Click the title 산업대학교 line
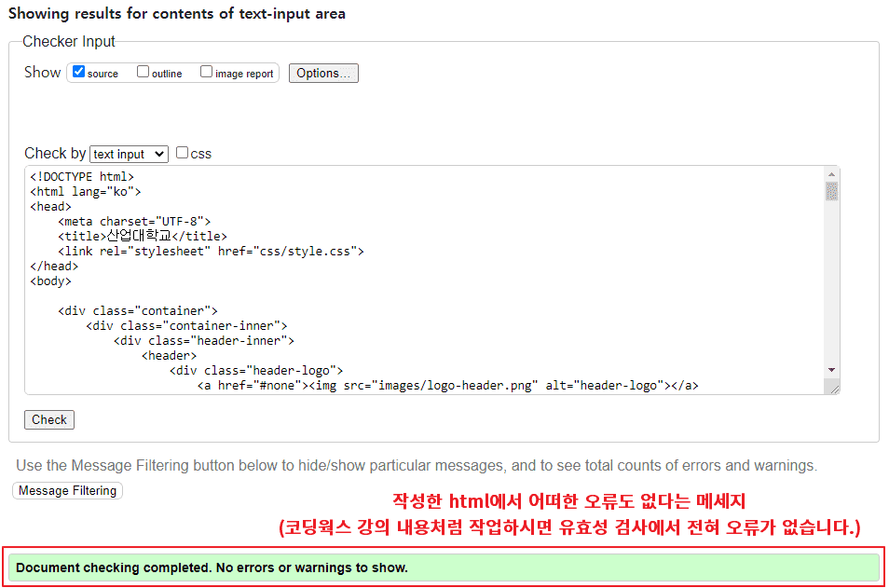This screenshot has width=889, height=588. [143, 236]
